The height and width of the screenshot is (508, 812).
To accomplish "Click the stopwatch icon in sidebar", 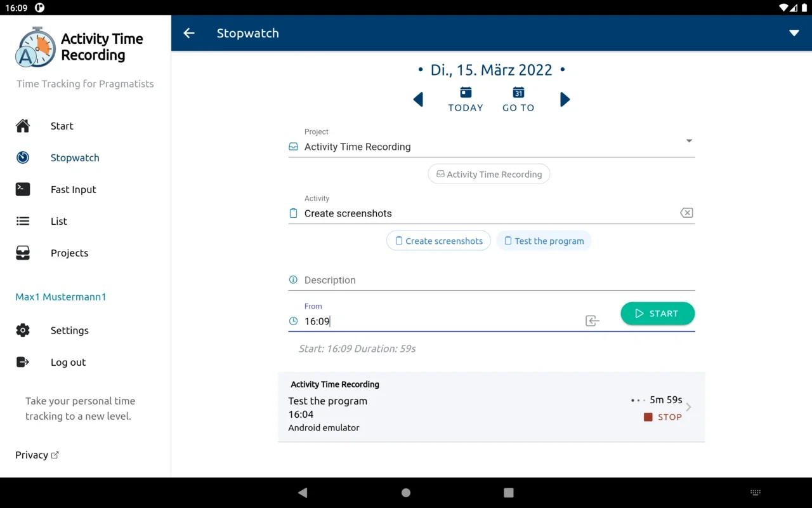I will [23, 157].
